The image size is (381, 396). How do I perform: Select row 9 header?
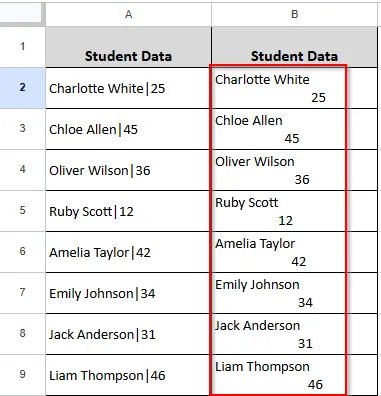click(x=22, y=375)
